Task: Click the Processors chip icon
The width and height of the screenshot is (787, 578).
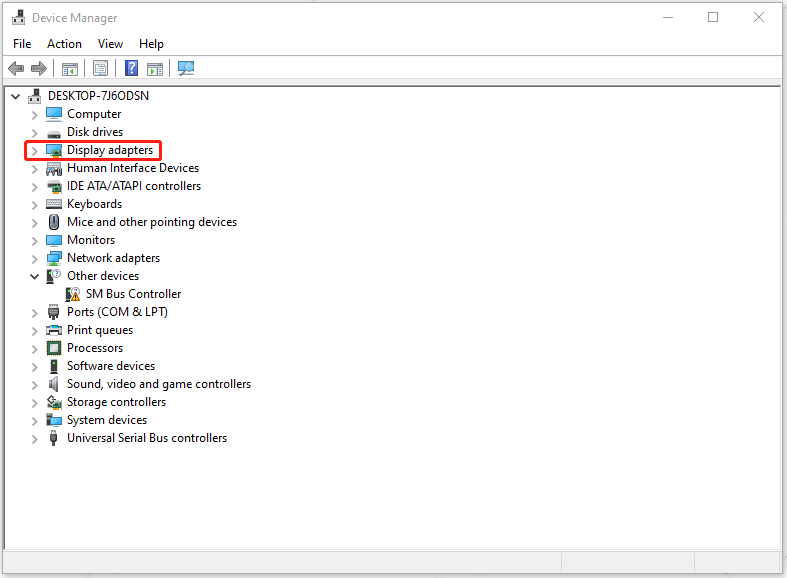Action: point(54,348)
